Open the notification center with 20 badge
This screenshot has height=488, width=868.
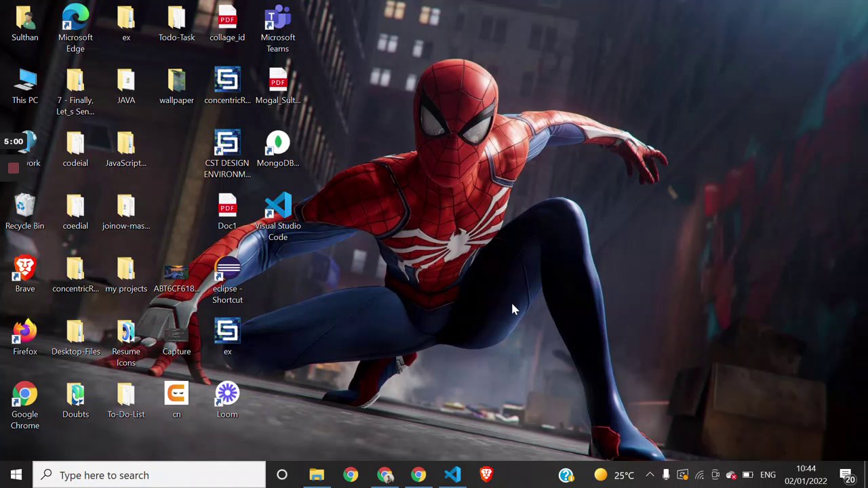click(846, 475)
